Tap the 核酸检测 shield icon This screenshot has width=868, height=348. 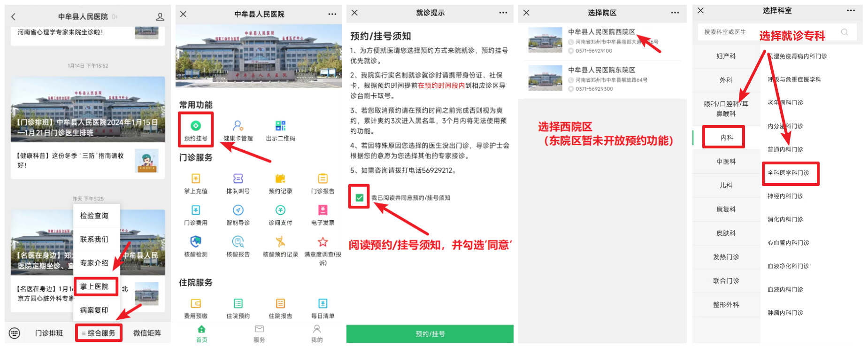196,241
